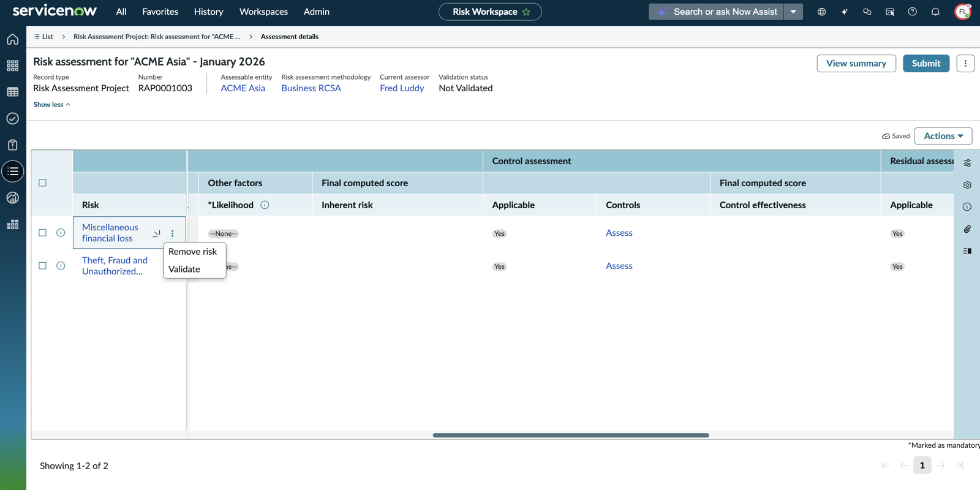Show info for Miscellaneous financial loss row
The width and height of the screenshot is (980, 490).
(x=61, y=233)
